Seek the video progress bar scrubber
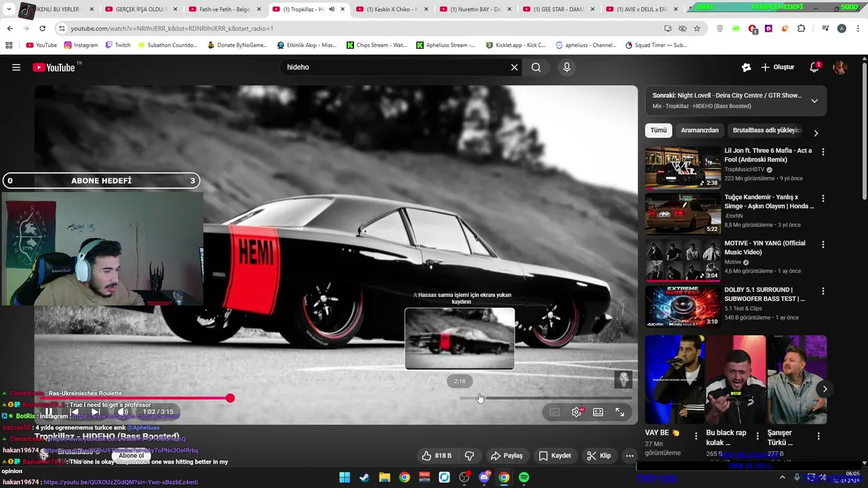 (x=230, y=398)
